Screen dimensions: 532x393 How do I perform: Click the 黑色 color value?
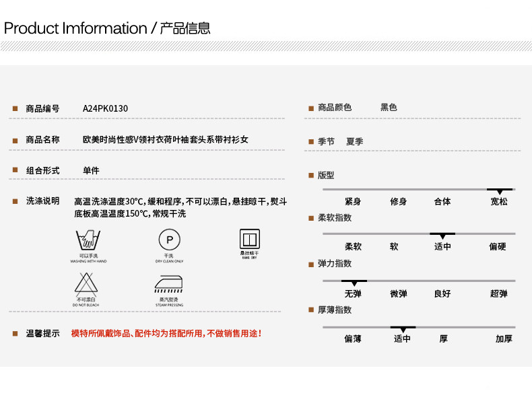click(x=389, y=108)
